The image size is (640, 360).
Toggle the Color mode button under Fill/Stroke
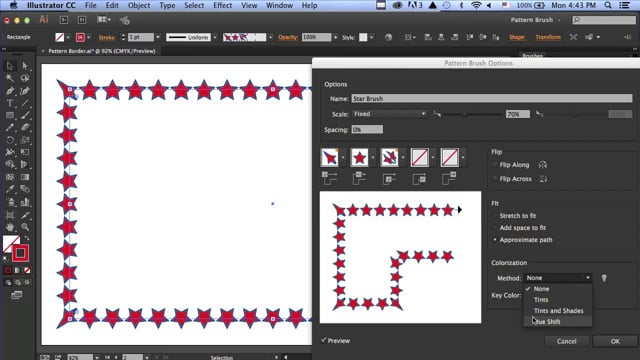[8, 270]
